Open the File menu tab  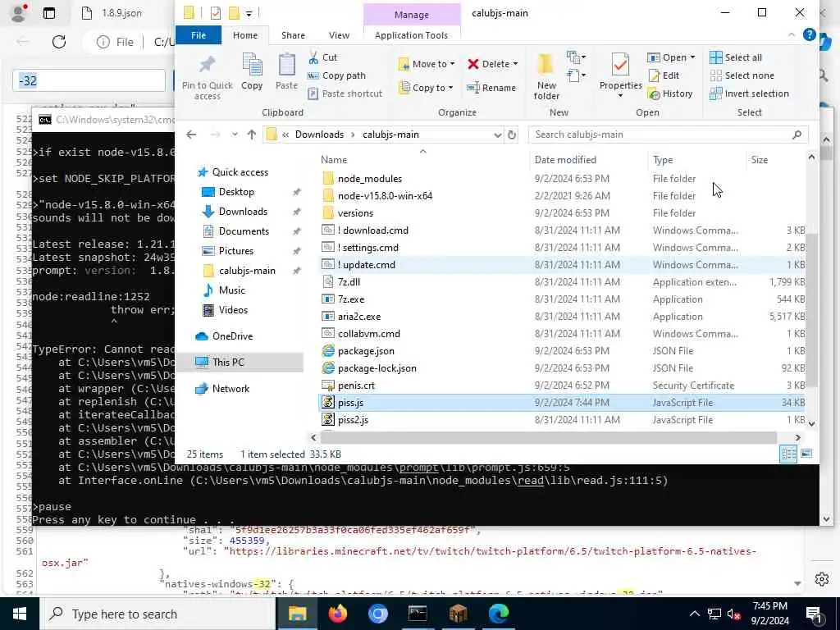pos(199,34)
